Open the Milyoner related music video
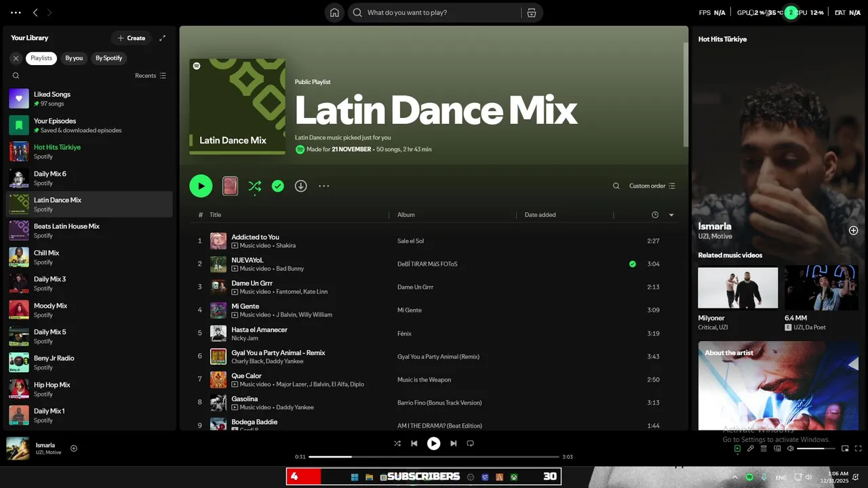This screenshot has width=868, height=488. pos(738,298)
